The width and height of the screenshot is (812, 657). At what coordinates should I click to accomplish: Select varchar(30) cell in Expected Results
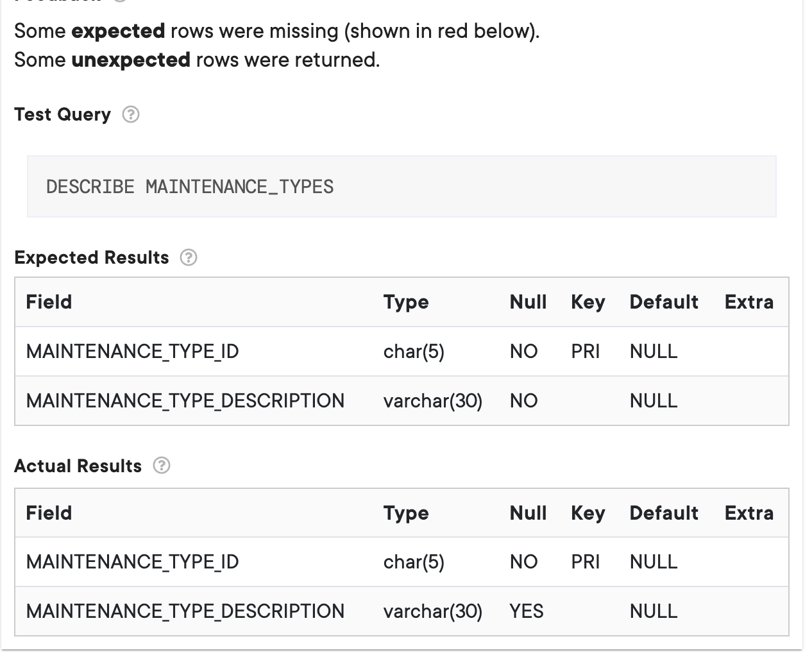point(433,401)
